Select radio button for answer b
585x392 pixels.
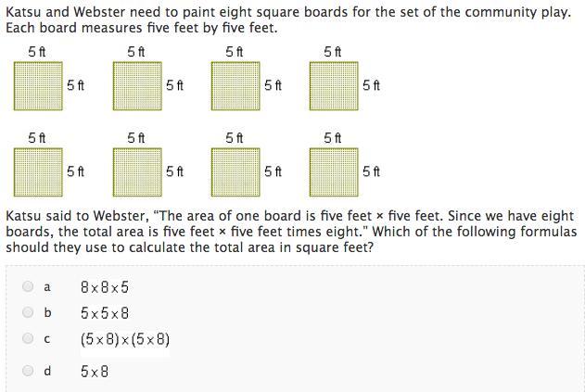point(28,311)
